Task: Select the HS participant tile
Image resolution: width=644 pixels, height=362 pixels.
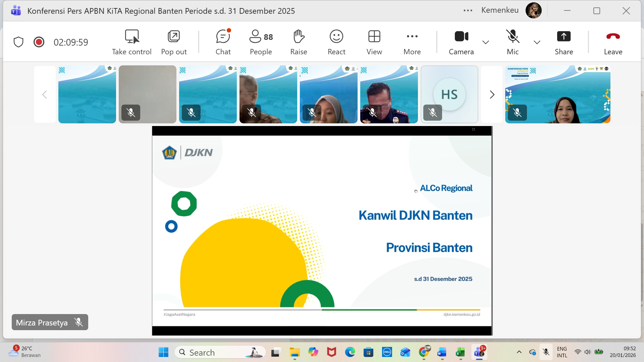Action: (449, 95)
